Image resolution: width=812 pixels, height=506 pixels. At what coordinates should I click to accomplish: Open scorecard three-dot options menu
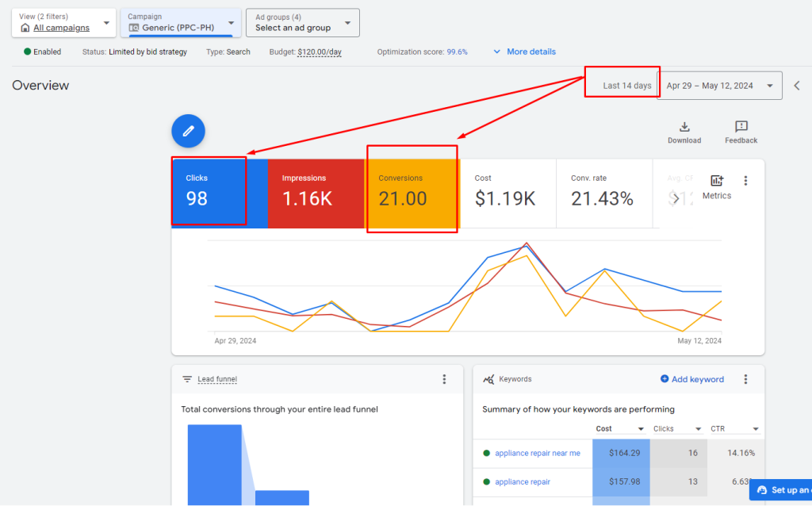[745, 181]
